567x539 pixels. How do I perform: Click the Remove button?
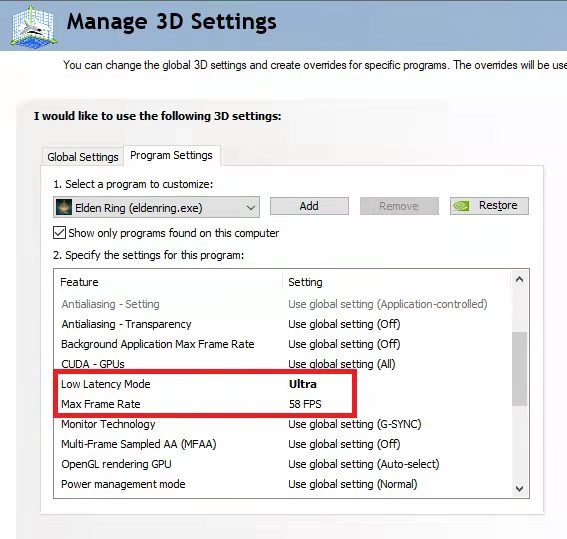pos(399,206)
